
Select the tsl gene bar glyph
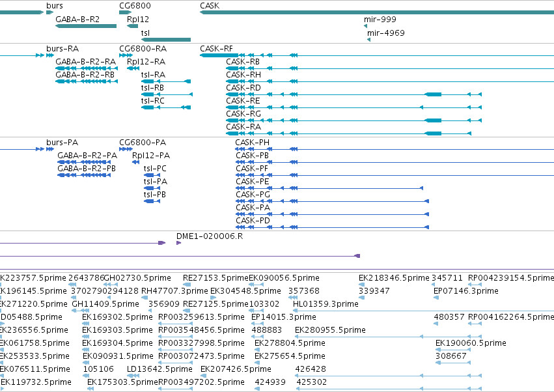(x=166, y=40)
